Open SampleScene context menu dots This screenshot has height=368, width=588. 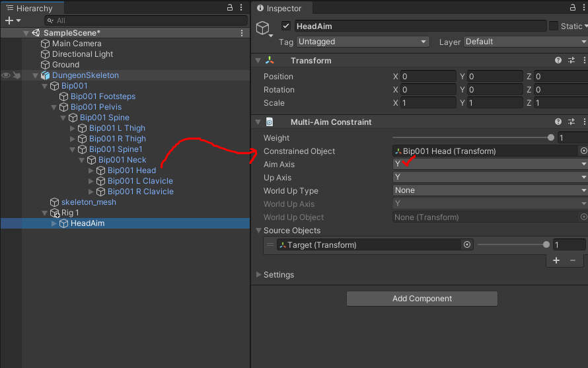click(242, 33)
